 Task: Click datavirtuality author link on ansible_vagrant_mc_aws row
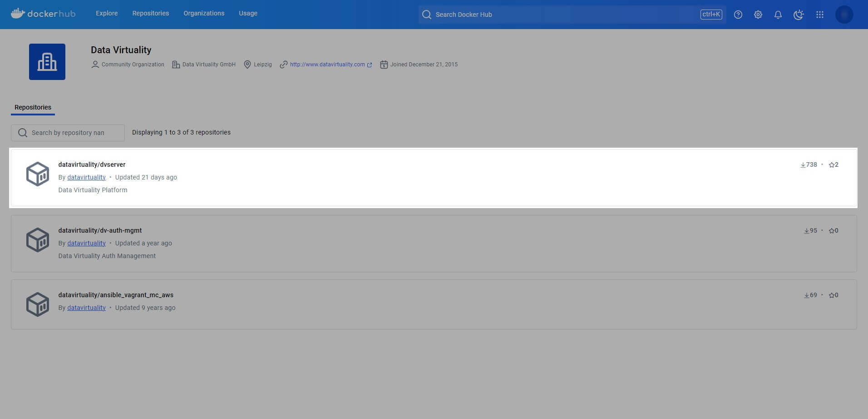click(x=86, y=308)
